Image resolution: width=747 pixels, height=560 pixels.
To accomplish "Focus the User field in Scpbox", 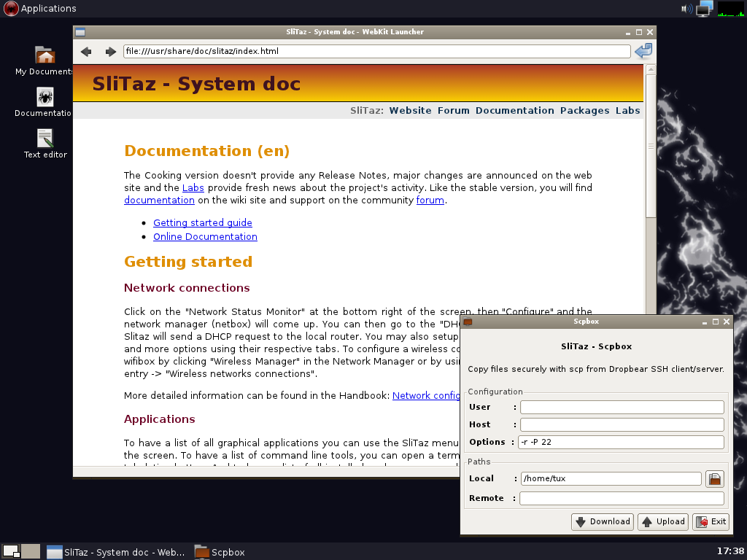I will [x=622, y=407].
